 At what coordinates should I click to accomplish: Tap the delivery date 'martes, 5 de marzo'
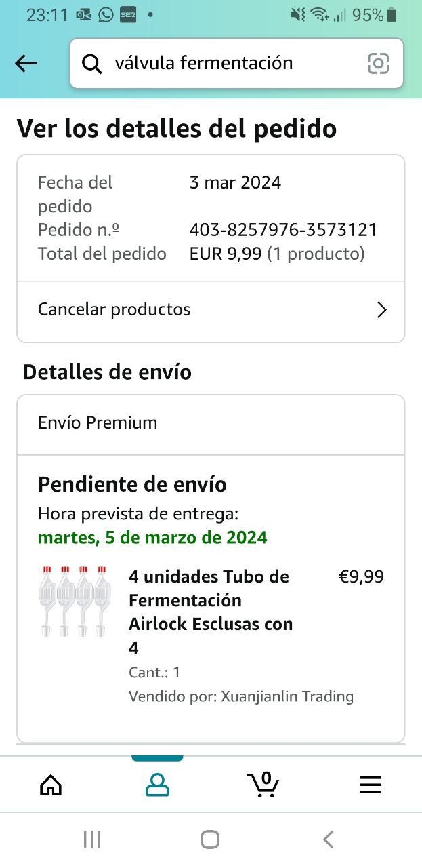[x=152, y=538]
